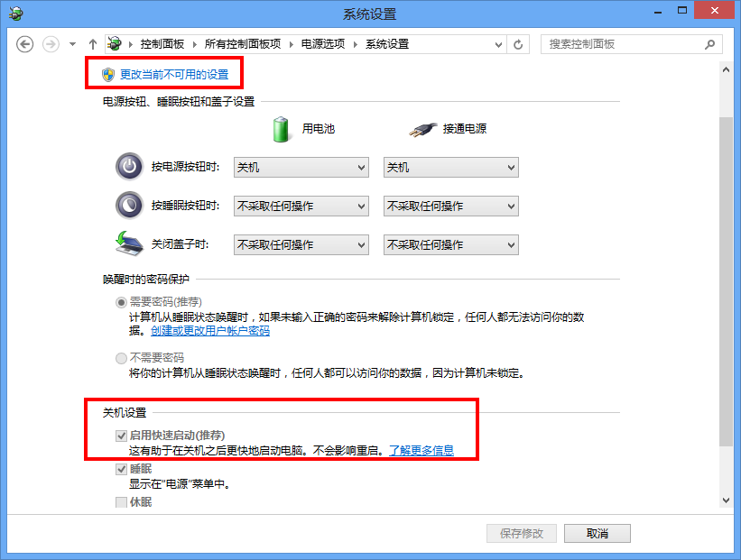Click the laptop lid close icon
This screenshot has width=741, height=560.
129,243
